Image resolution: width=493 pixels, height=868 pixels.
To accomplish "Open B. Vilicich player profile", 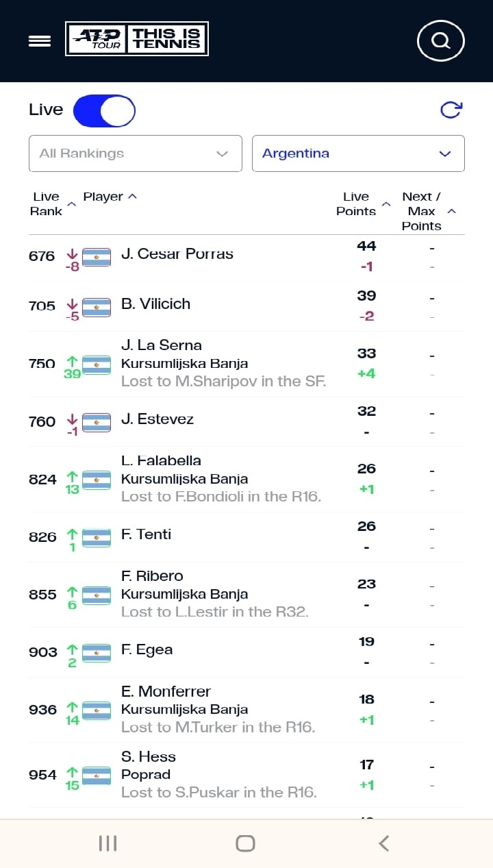I will pyautogui.click(x=155, y=303).
